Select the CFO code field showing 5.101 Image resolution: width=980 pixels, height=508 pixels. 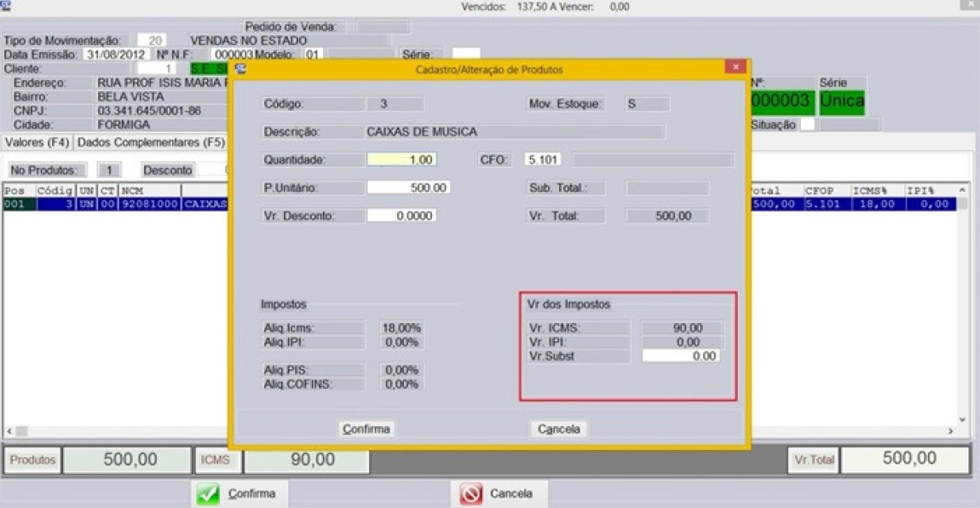coord(543,159)
